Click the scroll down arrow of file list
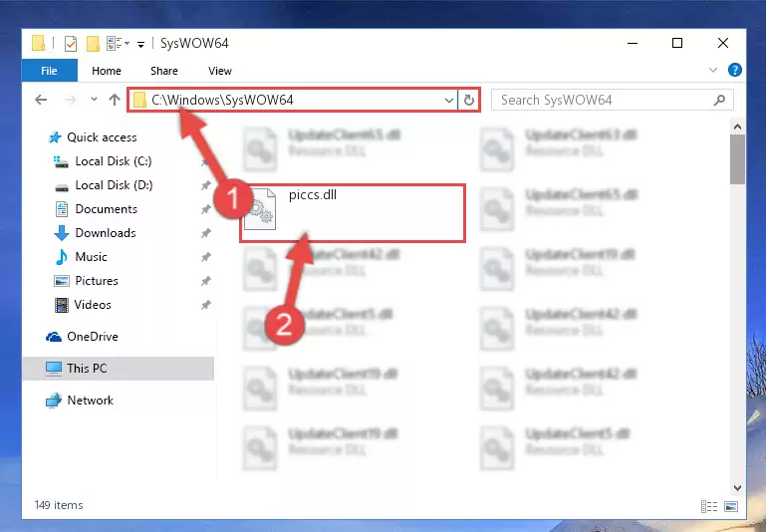Viewport: 766px width, 532px height. tap(738, 487)
